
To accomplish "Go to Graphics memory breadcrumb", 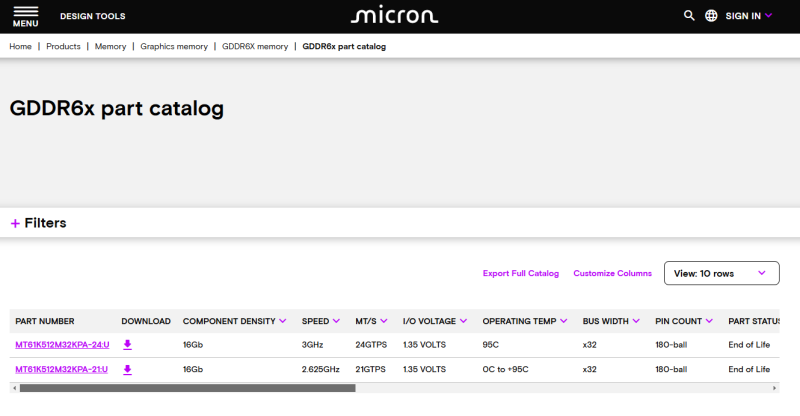I will click(x=174, y=46).
